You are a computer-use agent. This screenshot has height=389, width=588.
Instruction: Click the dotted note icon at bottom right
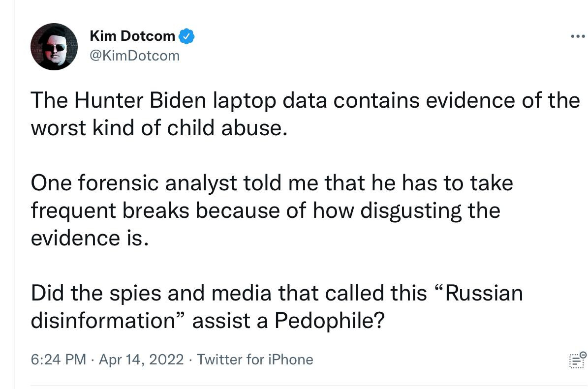coord(578,360)
